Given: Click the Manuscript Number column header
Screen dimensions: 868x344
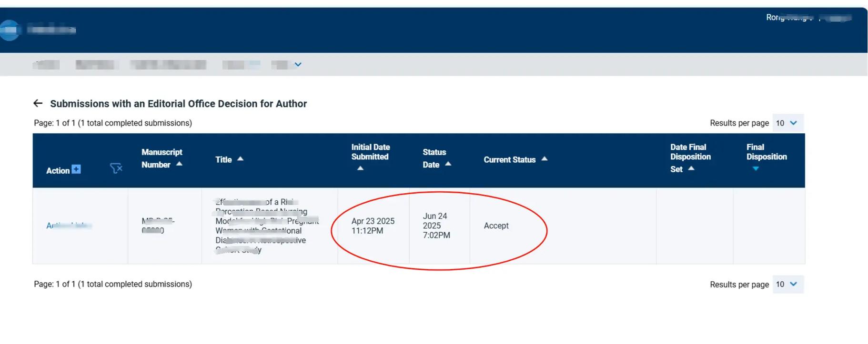Looking at the screenshot, I should tap(161, 158).
